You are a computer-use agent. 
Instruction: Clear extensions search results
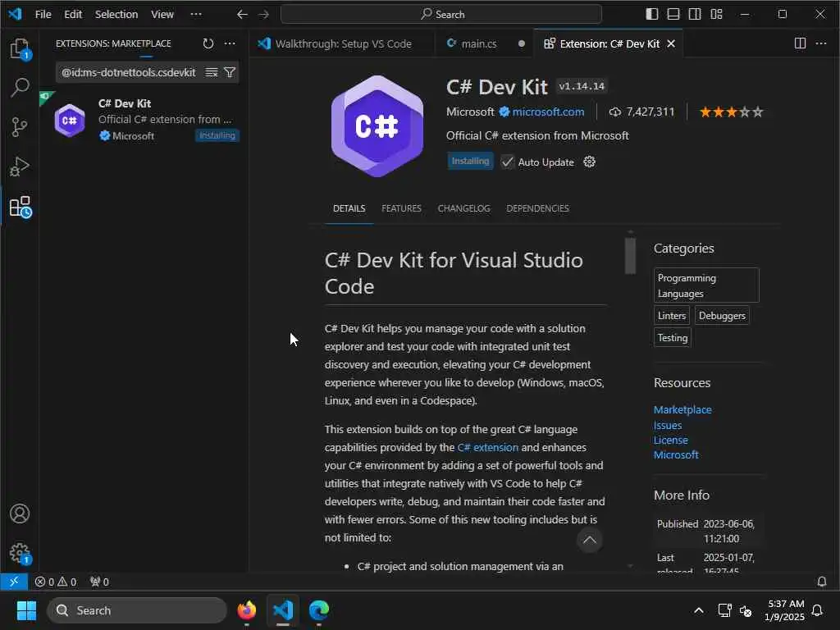(212, 72)
